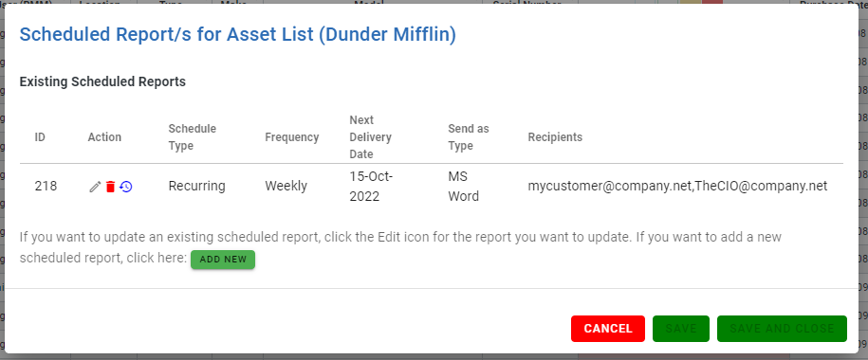
Task: Select the Action column header
Action: (104, 137)
